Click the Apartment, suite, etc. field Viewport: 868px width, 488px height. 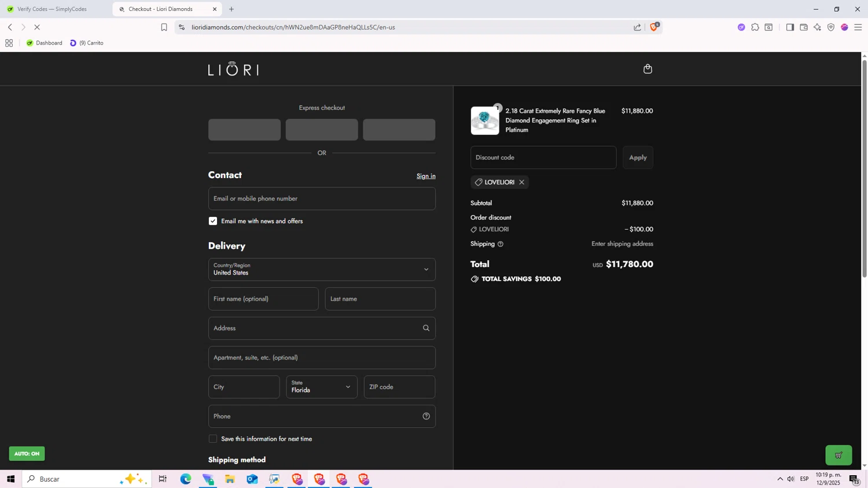coord(322,357)
